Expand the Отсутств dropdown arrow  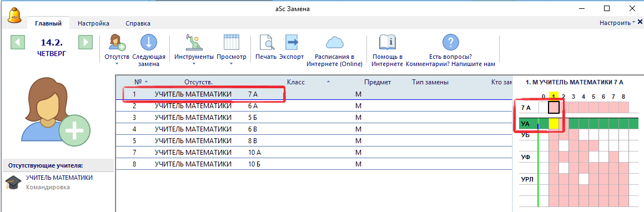[117, 64]
